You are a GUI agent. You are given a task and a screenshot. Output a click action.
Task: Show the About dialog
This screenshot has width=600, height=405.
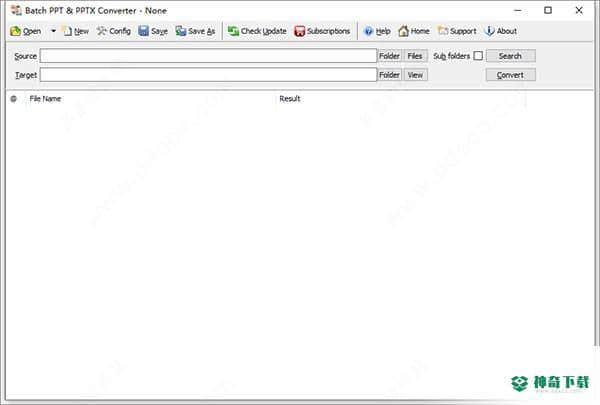501,31
